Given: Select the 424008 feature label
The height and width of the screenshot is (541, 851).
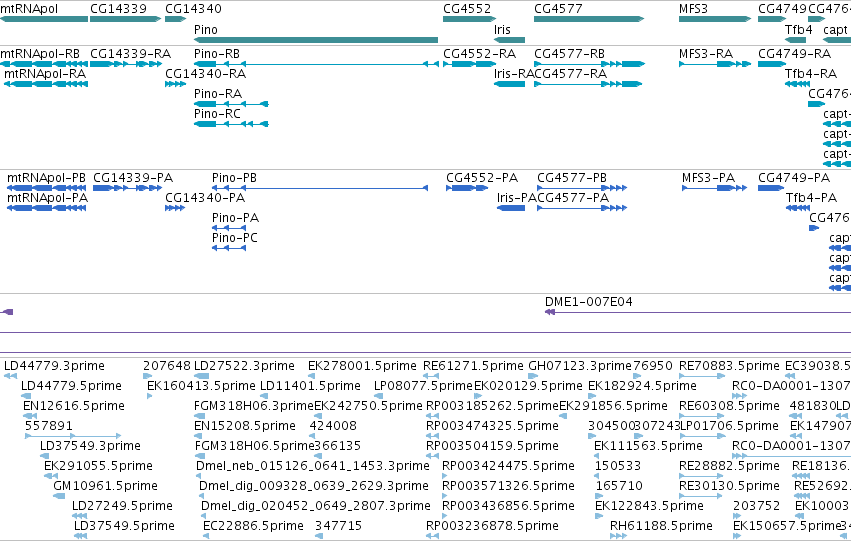Looking at the screenshot, I should tap(333, 425).
